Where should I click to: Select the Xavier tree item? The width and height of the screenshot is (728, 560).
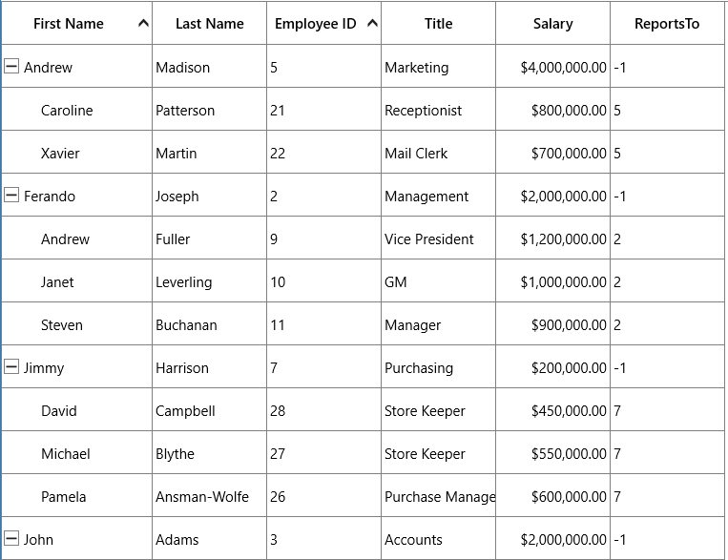click(60, 154)
